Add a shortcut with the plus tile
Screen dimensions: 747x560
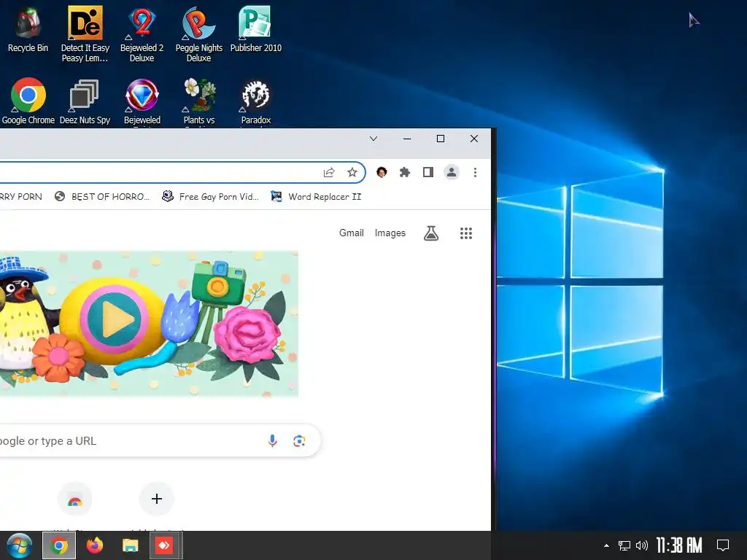coord(157,499)
